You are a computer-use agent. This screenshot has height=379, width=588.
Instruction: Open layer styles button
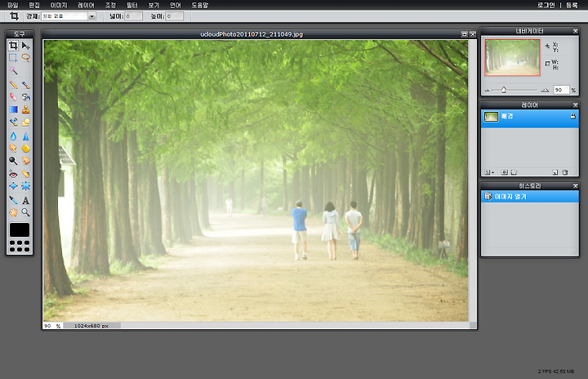[514, 172]
